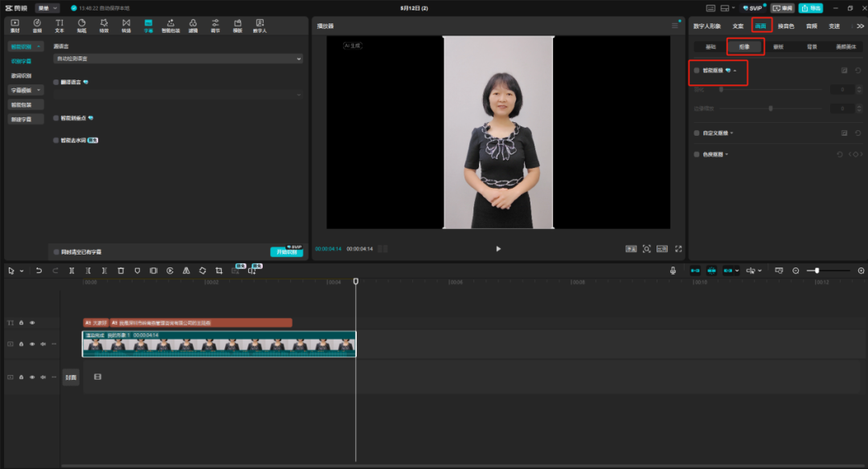Select the 蒙版 sub-tab
The image size is (868, 469).
(x=778, y=47)
